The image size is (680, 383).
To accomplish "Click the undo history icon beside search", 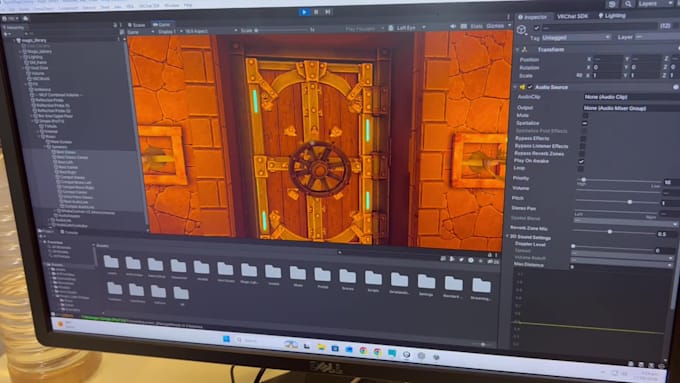I will coord(612,4).
